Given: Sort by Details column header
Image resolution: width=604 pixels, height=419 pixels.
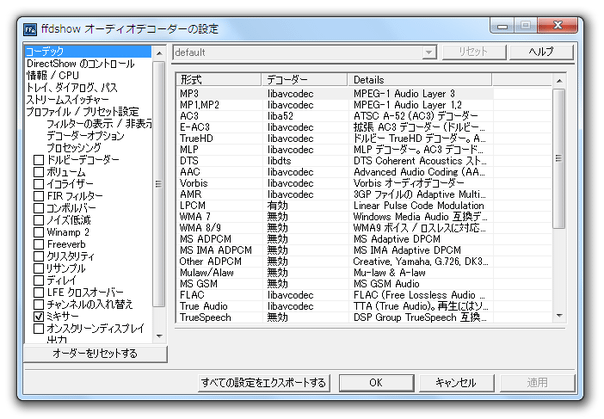Looking at the screenshot, I should [420, 80].
